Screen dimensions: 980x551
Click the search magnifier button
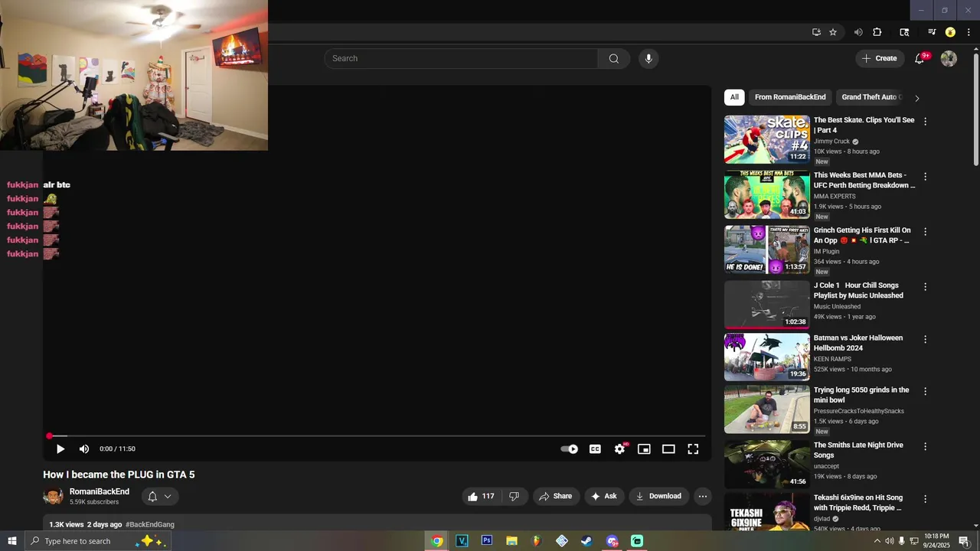614,59
